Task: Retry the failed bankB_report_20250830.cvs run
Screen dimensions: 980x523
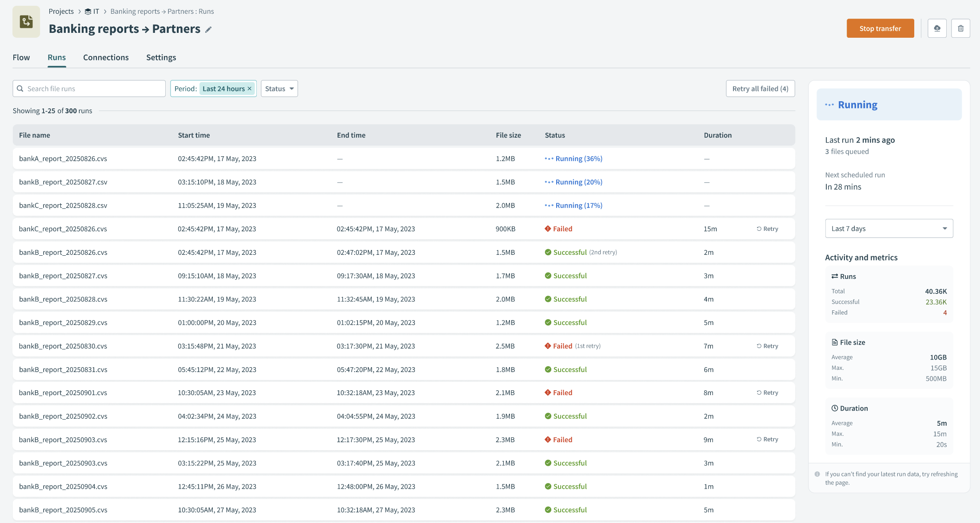Action: [767, 346]
